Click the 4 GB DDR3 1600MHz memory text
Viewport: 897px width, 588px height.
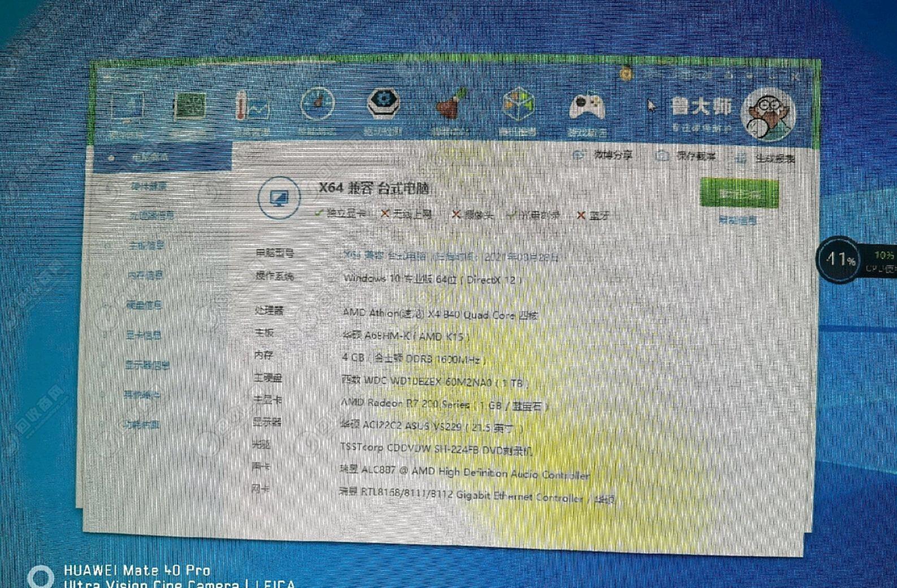pyautogui.click(x=414, y=359)
